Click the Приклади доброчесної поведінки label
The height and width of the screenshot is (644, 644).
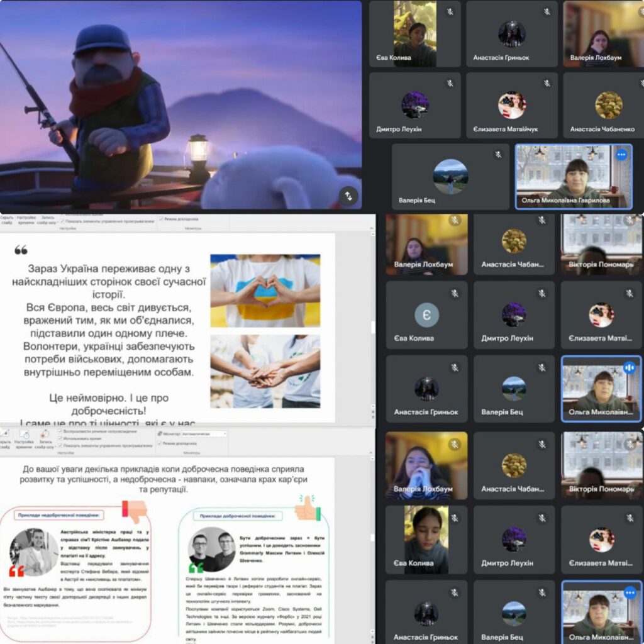coord(238,516)
